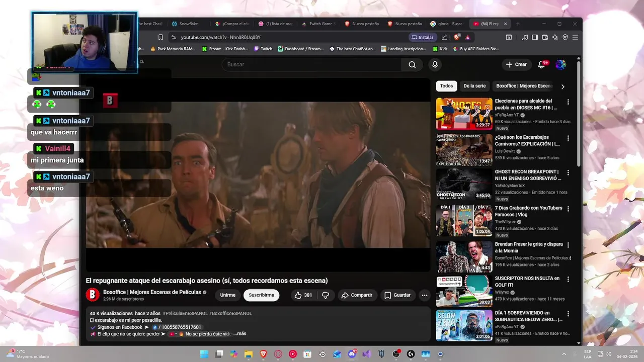Switch to the lista de mapas browser tab
The width and height of the screenshot is (644, 362).
[x=275, y=24]
